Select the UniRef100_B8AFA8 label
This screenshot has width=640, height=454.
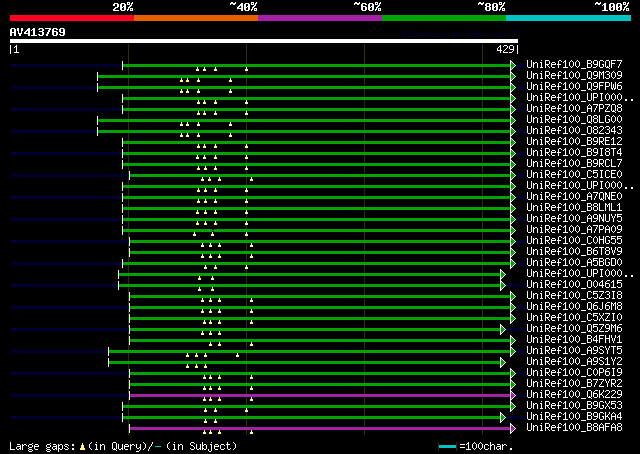(574, 428)
